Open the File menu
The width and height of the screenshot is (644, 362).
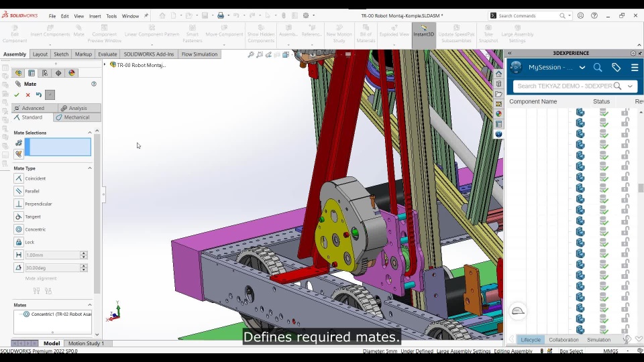coord(52,16)
